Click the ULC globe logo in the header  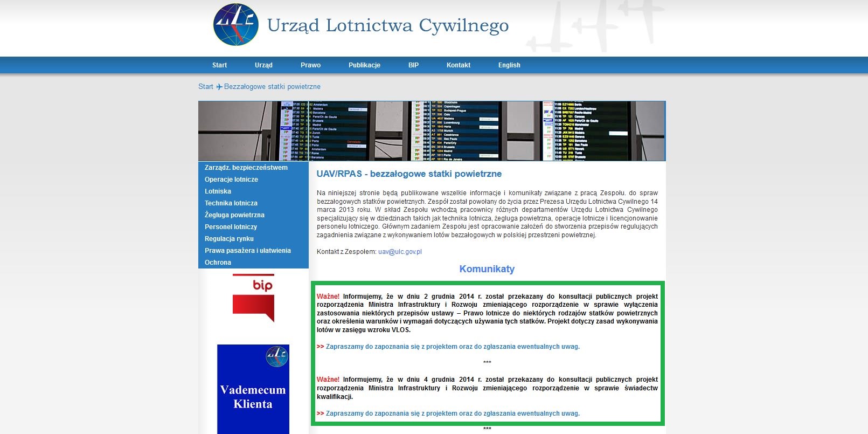pyautogui.click(x=236, y=24)
